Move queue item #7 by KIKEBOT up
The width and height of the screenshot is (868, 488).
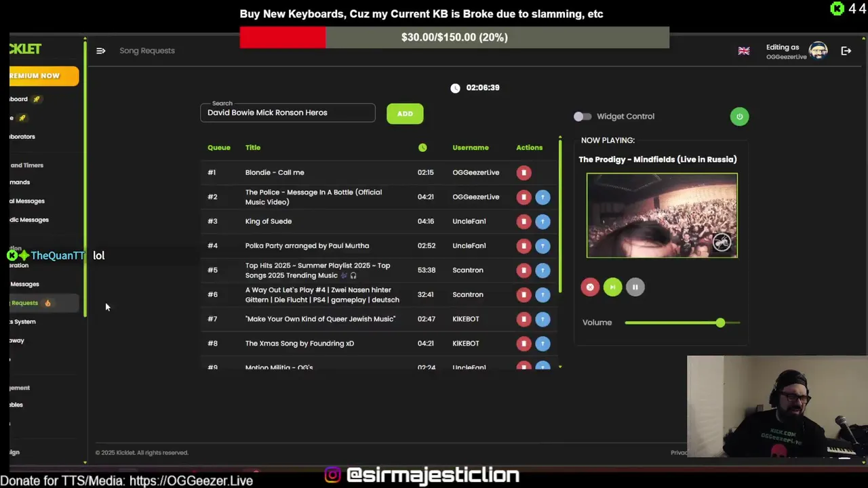tap(542, 319)
